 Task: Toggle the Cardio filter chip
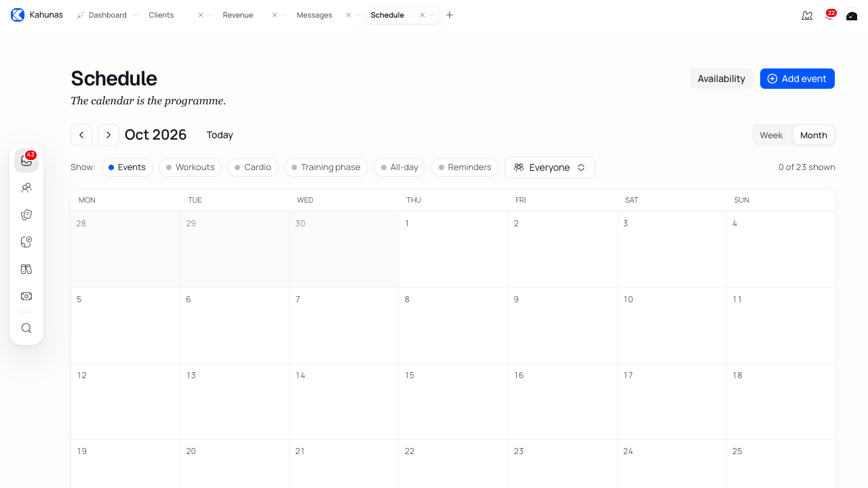click(x=252, y=167)
